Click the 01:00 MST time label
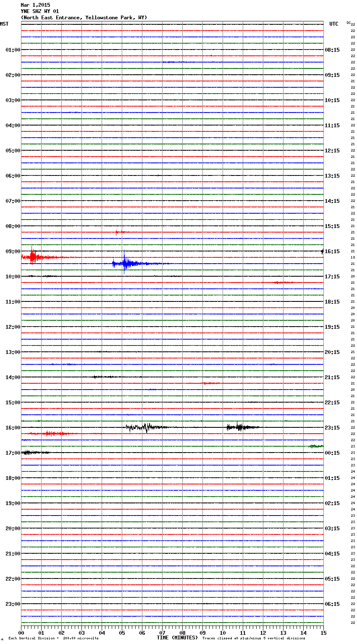 (x=13, y=50)
